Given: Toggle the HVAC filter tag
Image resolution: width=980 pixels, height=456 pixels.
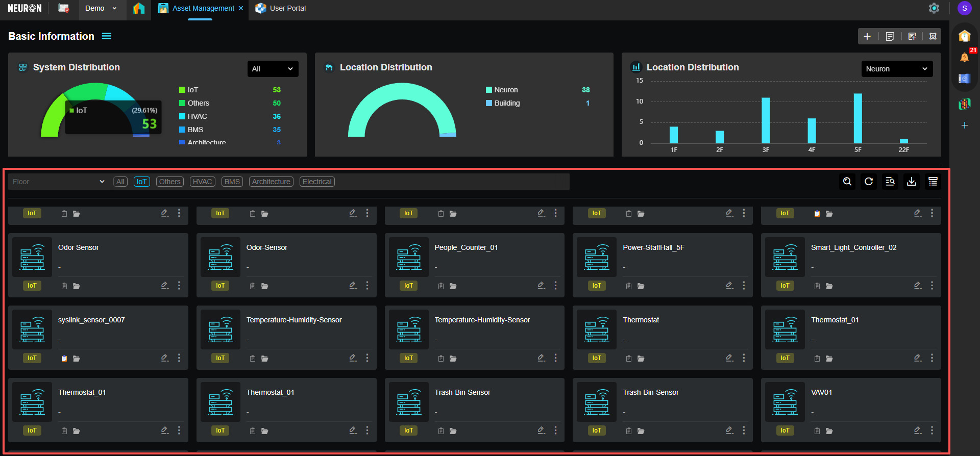Looking at the screenshot, I should point(202,182).
